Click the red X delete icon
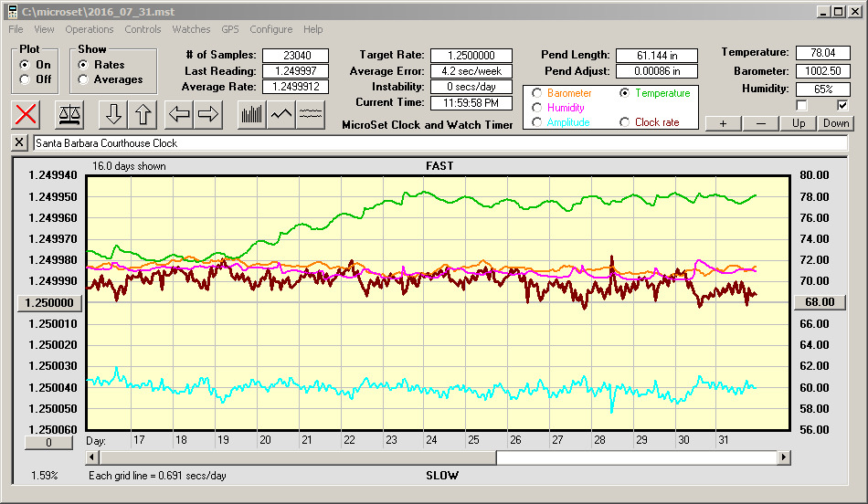 point(26,114)
